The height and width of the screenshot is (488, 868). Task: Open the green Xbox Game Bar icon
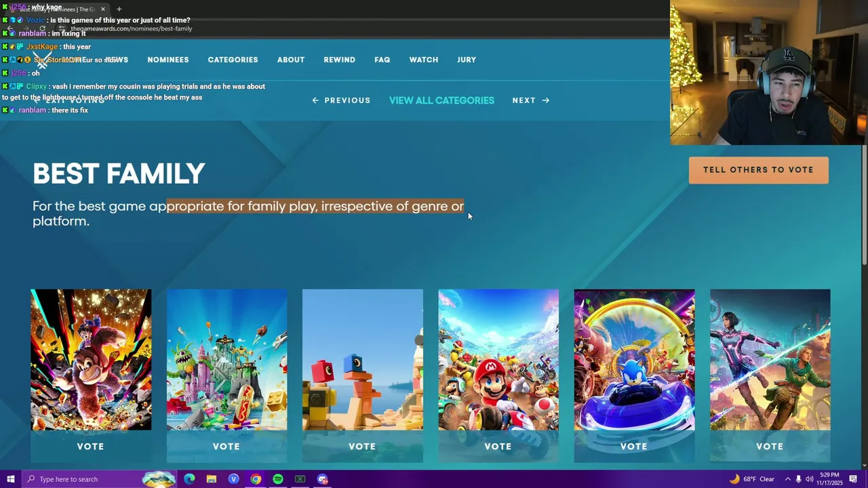click(300, 479)
